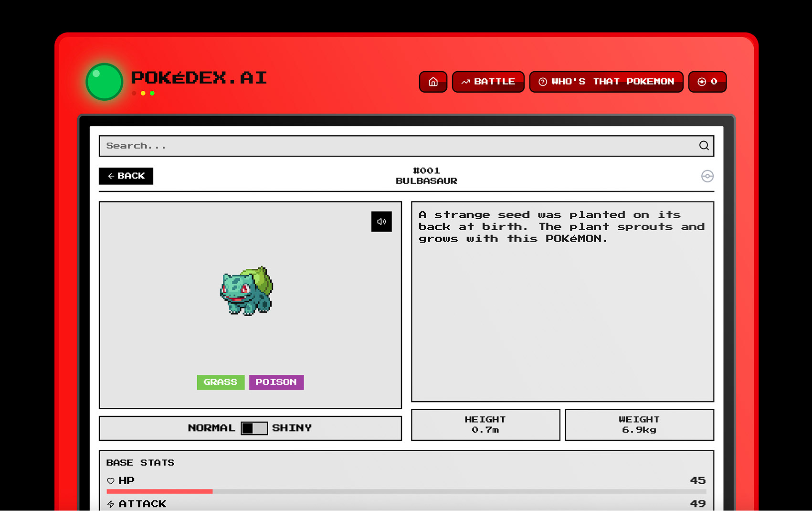Toggle Normal/Shiny sprite switch

pos(254,428)
